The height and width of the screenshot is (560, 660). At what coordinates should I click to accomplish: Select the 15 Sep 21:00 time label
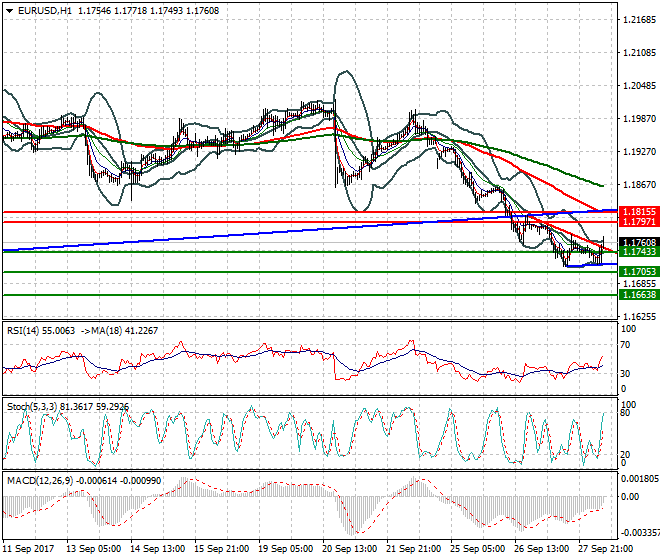[x=221, y=549]
